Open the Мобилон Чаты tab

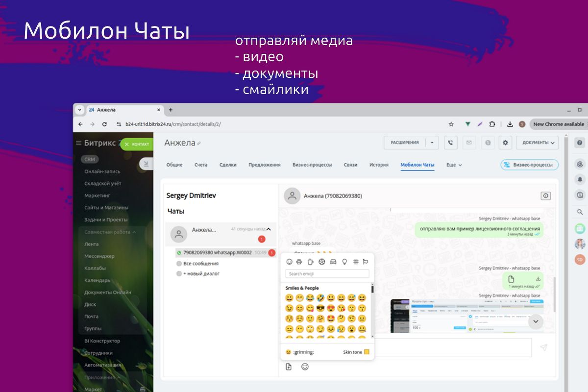coord(417,165)
